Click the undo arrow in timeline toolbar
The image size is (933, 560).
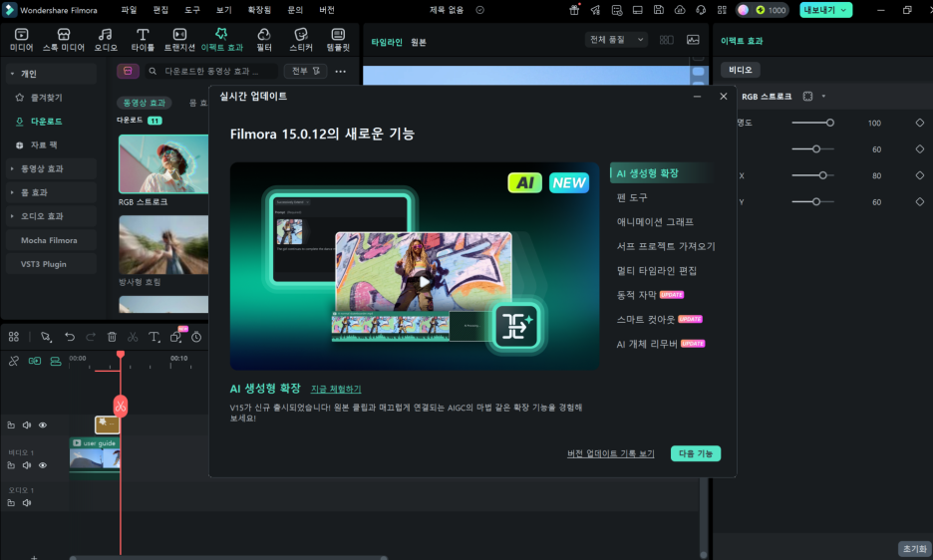tap(70, 337)
